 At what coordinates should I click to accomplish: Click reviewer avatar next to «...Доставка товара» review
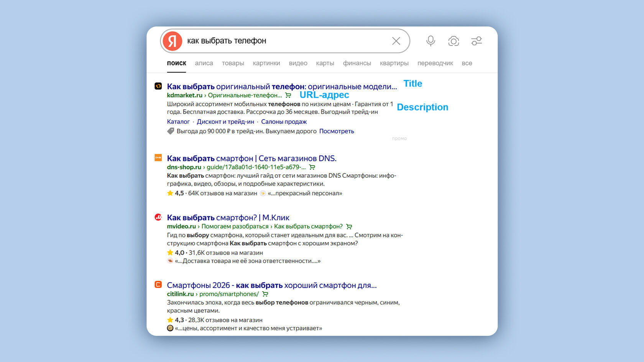[x=170, y=261]
